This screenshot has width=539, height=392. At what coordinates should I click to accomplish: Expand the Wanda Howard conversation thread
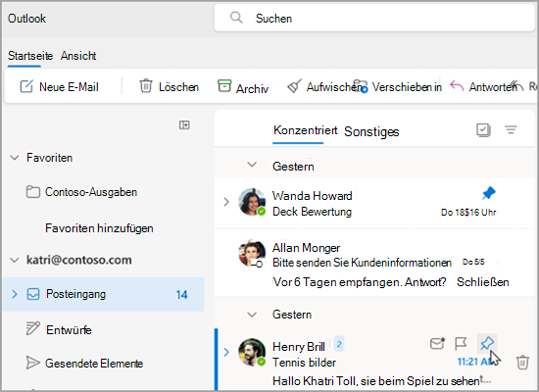[226, 202]
